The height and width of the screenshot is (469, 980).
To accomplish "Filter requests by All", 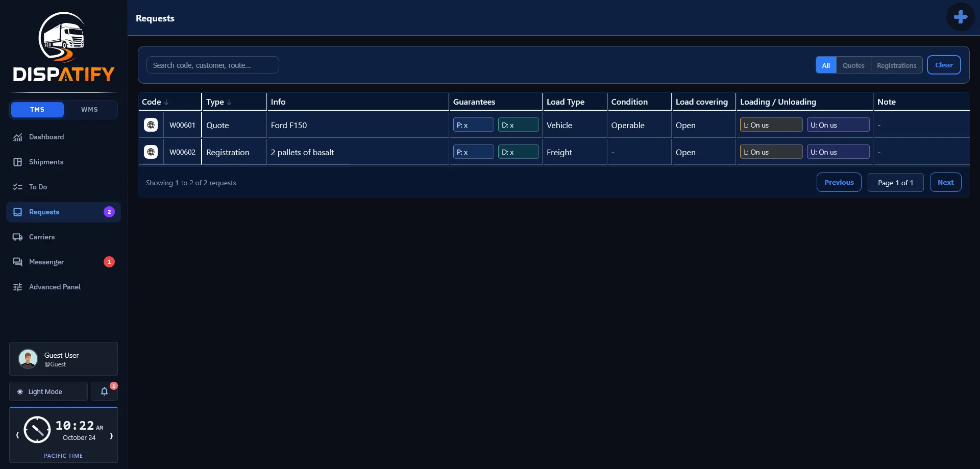I will coord(826,65).
